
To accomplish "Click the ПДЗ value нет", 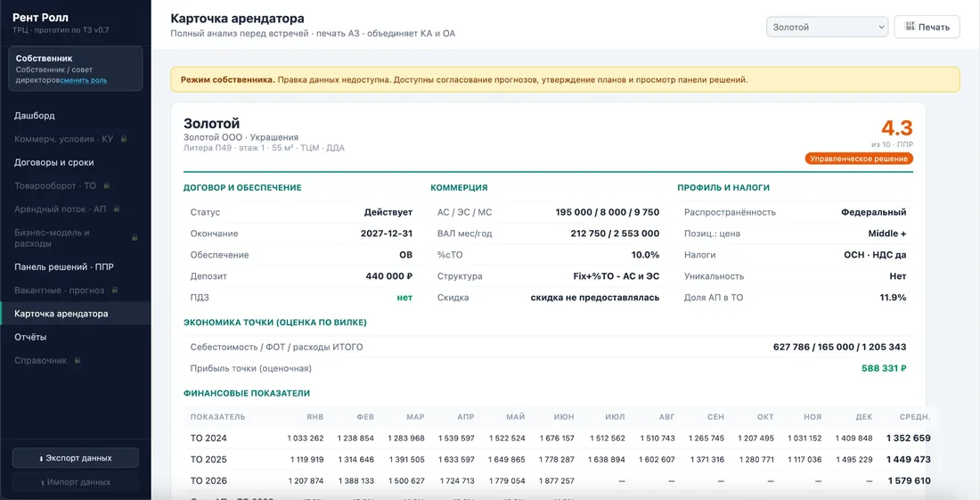I will 405,298.
